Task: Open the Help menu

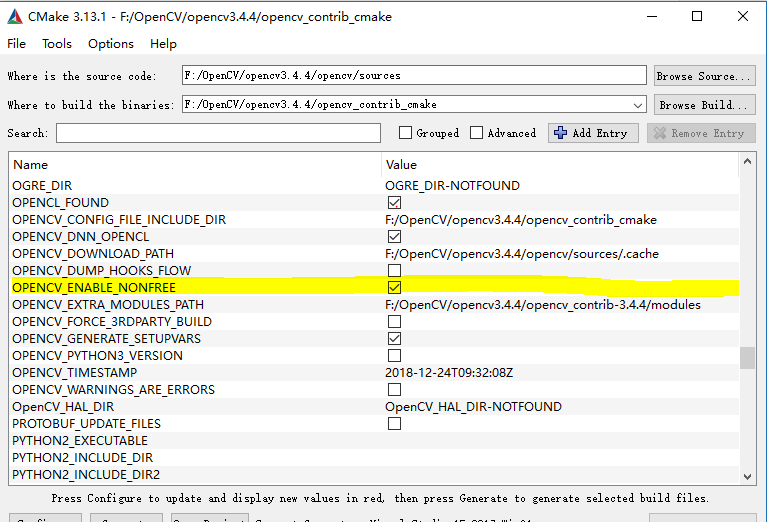Action: 163,44
